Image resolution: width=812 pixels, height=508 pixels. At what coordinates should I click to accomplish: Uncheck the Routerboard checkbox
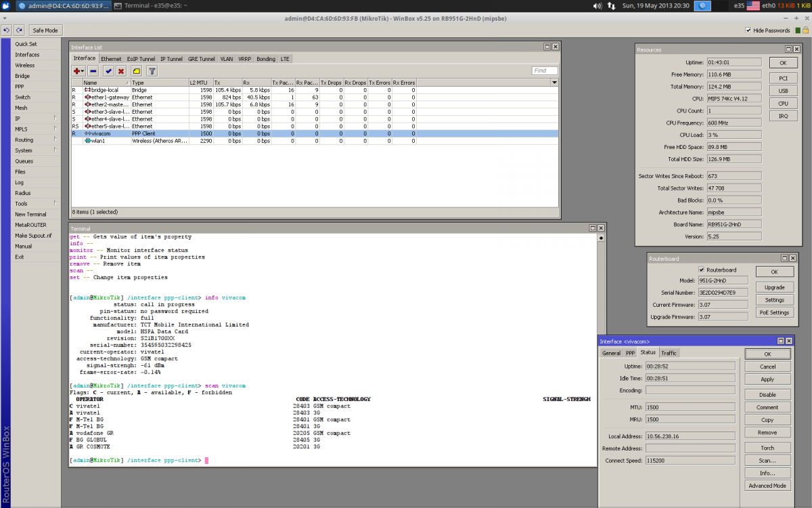(x=702, y=269)
